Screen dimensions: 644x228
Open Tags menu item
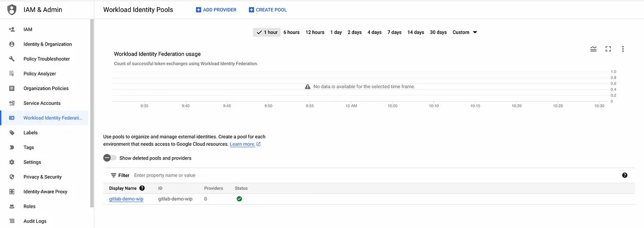[45, 148]
